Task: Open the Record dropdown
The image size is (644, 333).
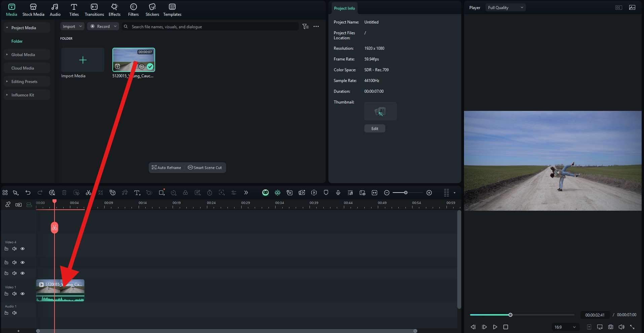Action: click(103, 26)
